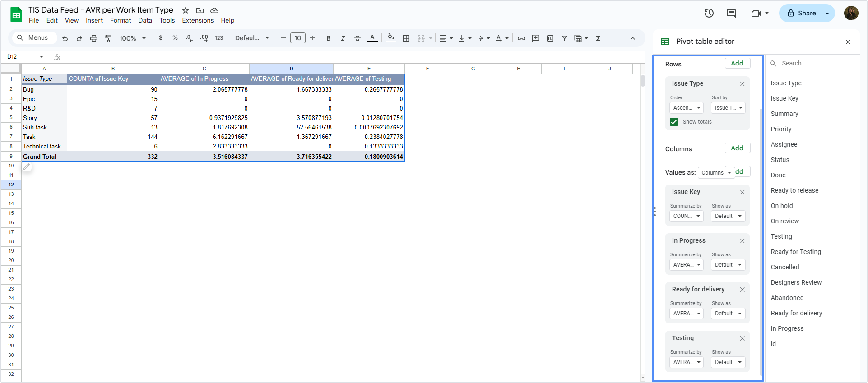
Task: Click the comments icon in the header
Action: click(x=731, y=13)
